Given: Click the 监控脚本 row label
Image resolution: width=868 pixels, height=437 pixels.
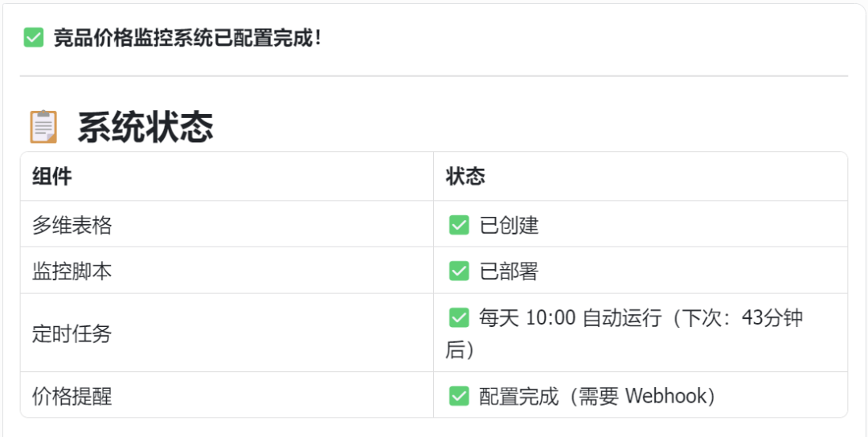Looking at the screenshot, I should (x=72, y=272).
